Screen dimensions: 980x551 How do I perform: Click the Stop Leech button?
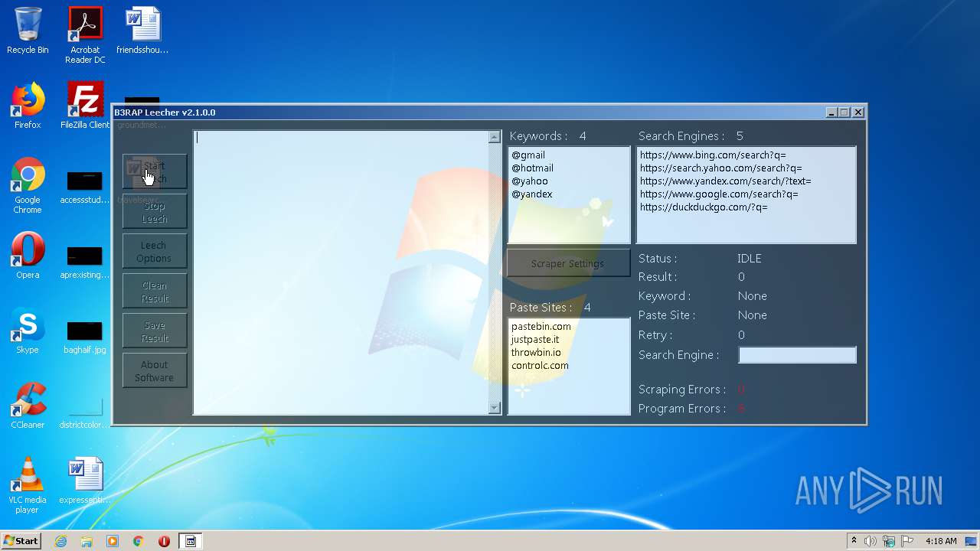tap(155, 211)
